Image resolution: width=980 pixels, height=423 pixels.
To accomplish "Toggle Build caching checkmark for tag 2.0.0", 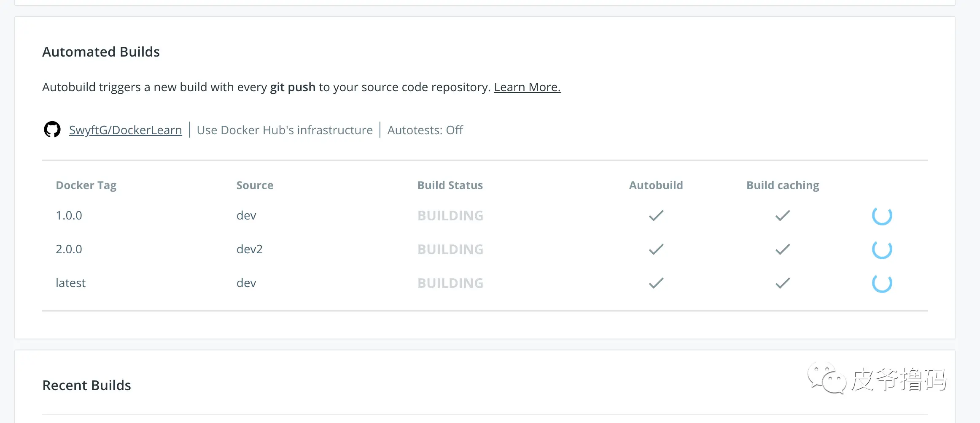I will [783, 249].
